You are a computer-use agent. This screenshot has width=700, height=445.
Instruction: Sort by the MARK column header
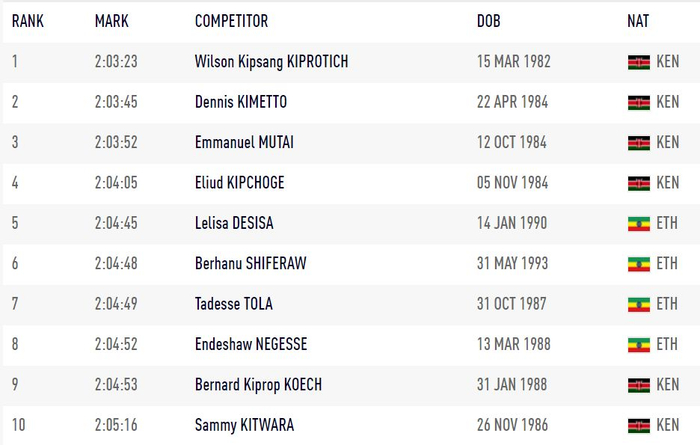point(112,21)
